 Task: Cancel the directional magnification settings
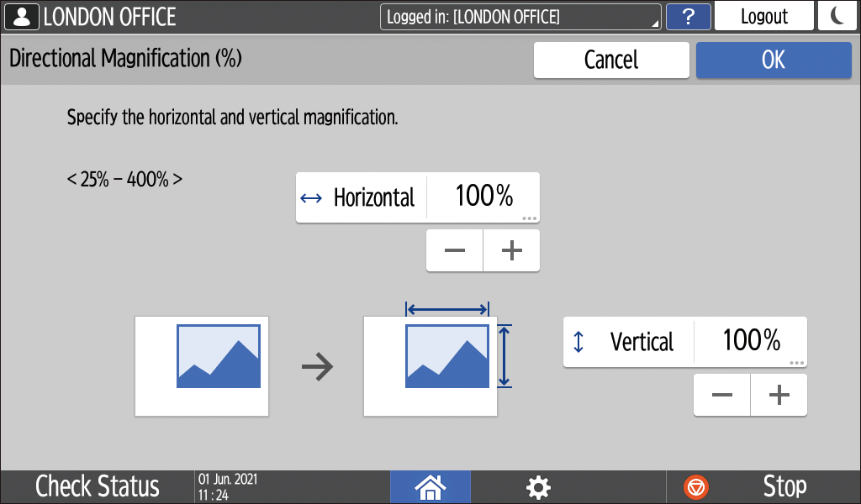[611, 60]
